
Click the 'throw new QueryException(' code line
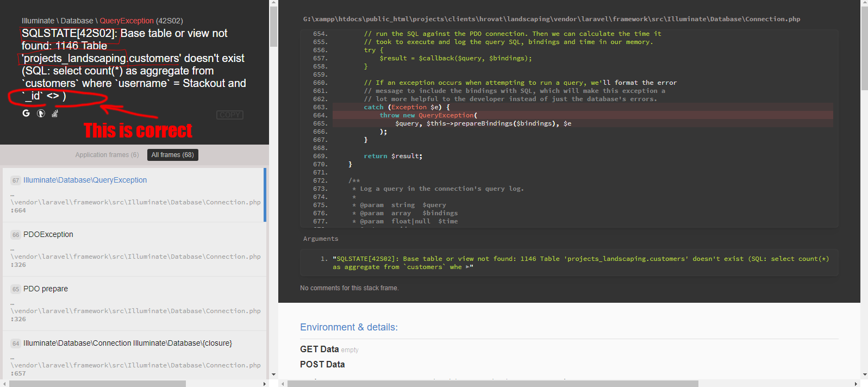pyautogui.click(x=428, y=115)
